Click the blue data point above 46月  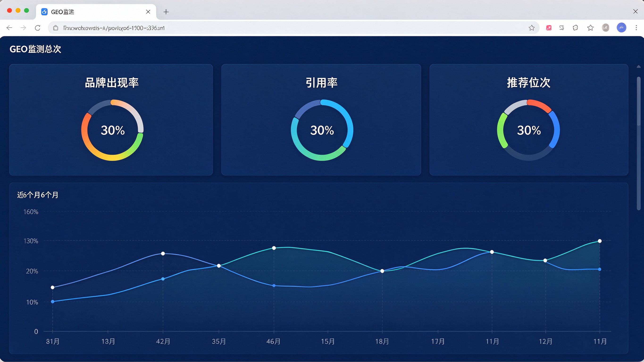[274, 286]
